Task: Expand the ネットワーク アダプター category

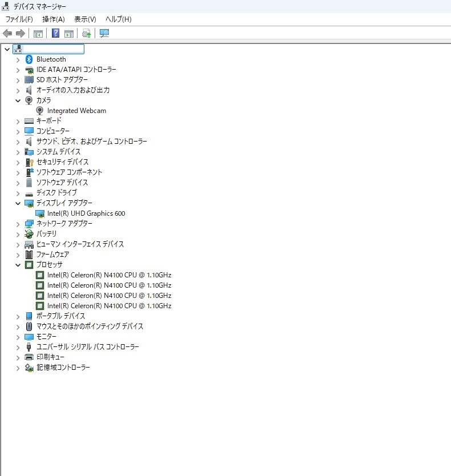Action: pyautogui.click(x=18, y=224)
